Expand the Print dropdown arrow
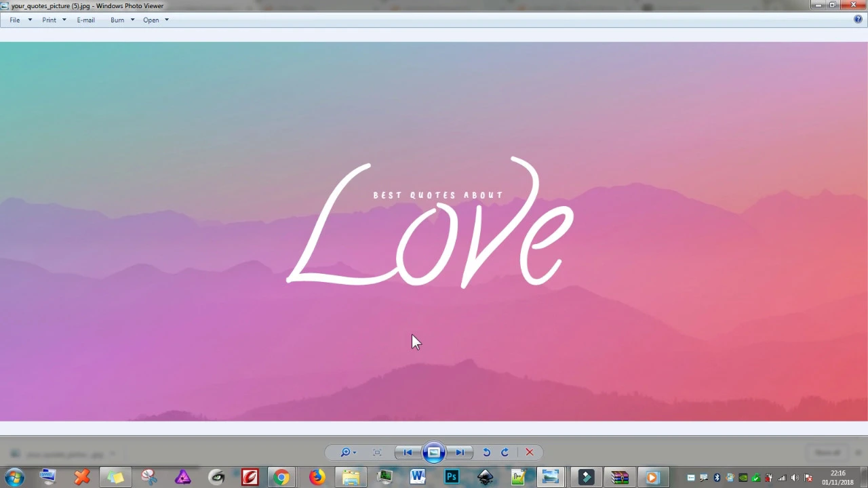Viewport: 868px width, 488px height. 64,20
